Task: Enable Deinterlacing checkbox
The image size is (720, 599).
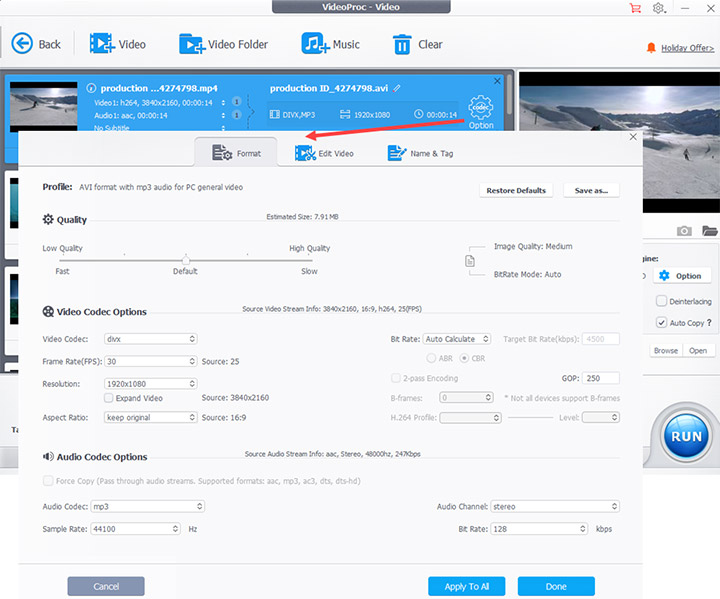Action: coord(661,301)
